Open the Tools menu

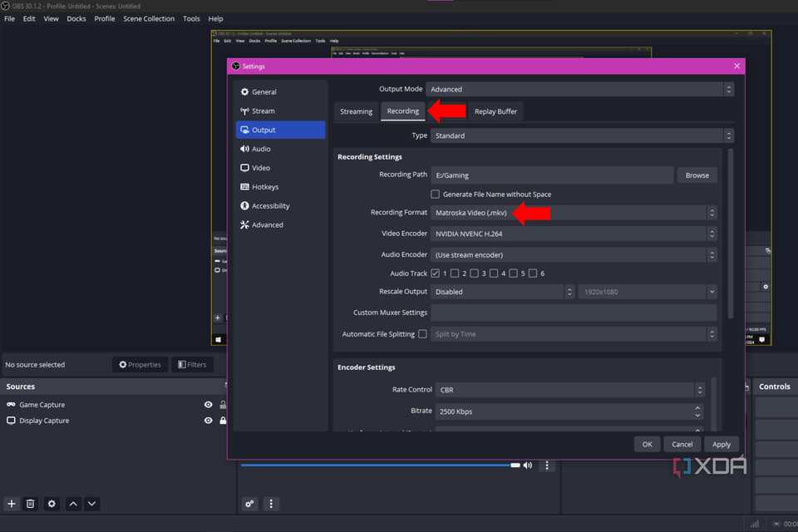tap(191, 19)
